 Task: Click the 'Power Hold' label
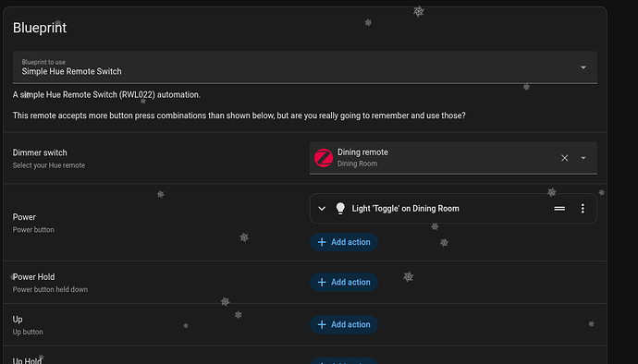tap(34, 277)
